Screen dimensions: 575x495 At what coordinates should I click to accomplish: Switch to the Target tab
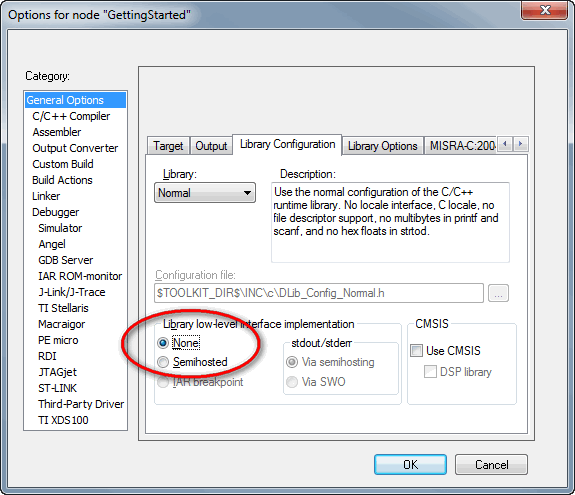point(168,146)
